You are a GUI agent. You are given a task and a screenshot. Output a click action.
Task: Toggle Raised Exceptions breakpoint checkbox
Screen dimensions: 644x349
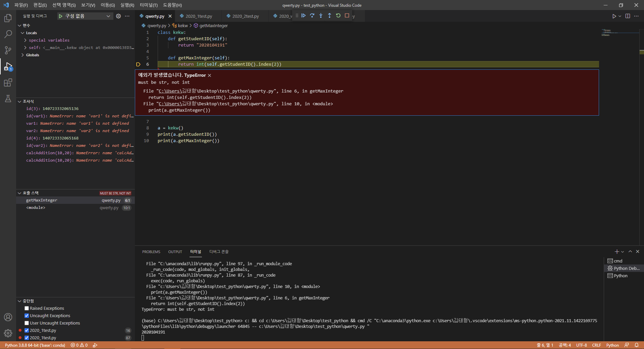point(27,308)
